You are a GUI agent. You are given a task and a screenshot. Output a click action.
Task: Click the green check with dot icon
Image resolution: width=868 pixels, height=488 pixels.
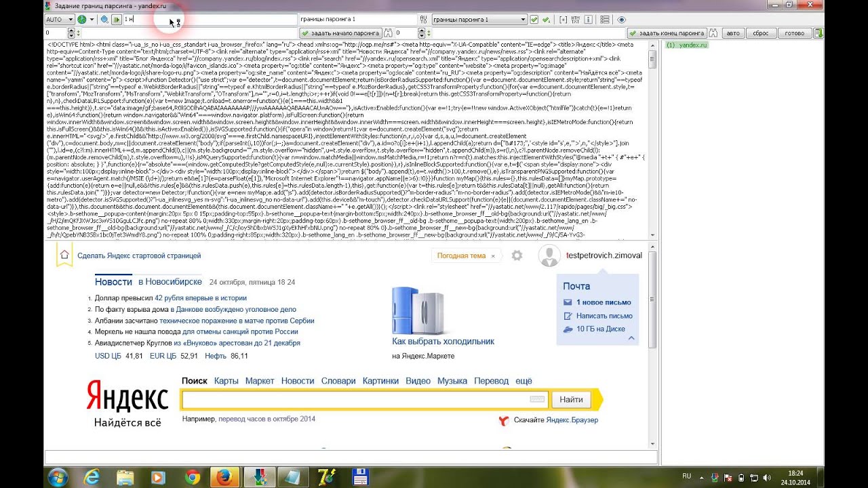(547, 20)
